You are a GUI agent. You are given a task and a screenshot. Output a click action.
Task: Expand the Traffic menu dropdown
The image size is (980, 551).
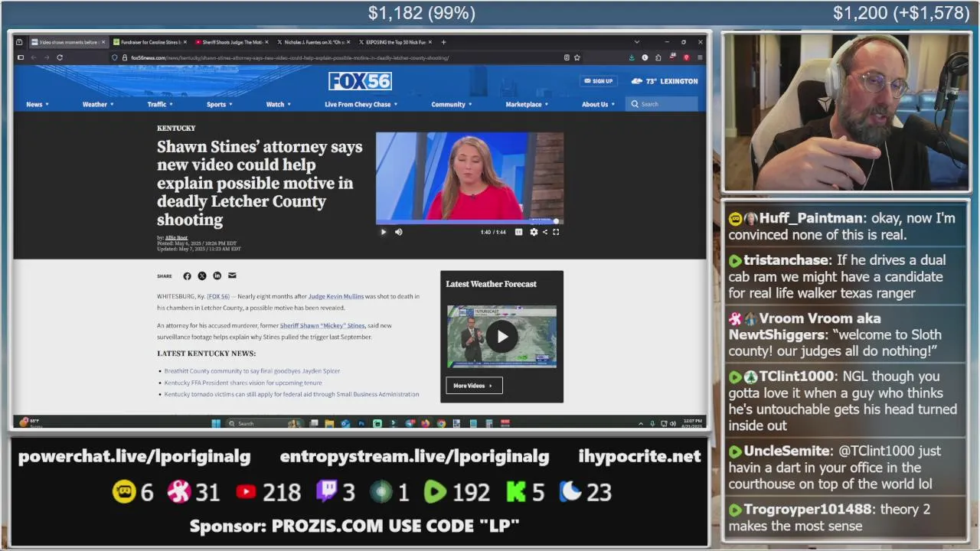coord(160,104)
